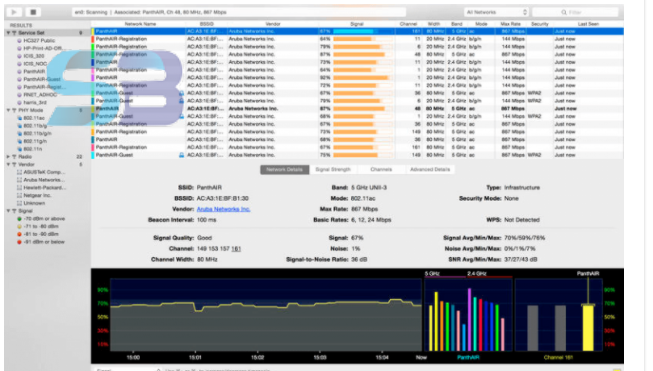This screenshot has height=371, width=653.
Task: Click the vendor icon beside ASUSTeK Comp
Action: [19, 172]
